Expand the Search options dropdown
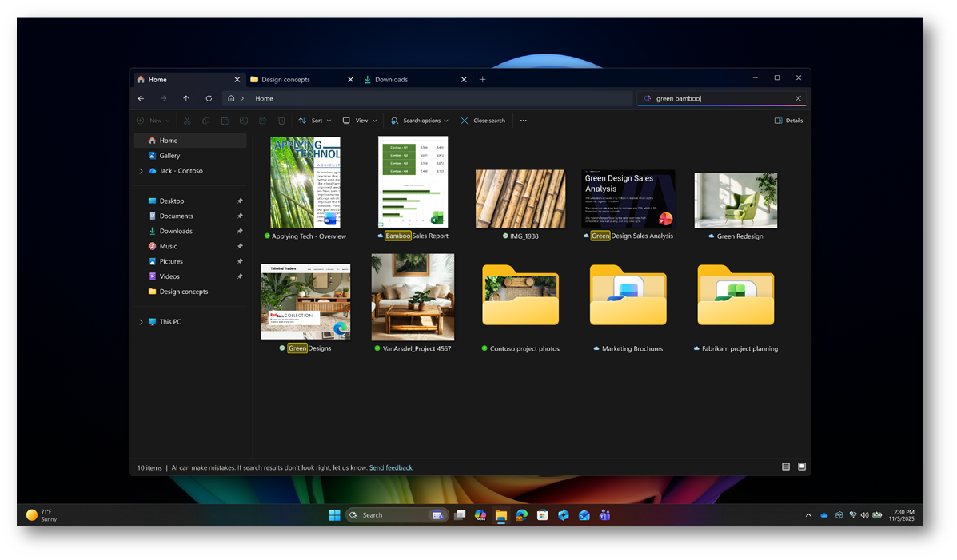957x560 pixels. [420, 121]
